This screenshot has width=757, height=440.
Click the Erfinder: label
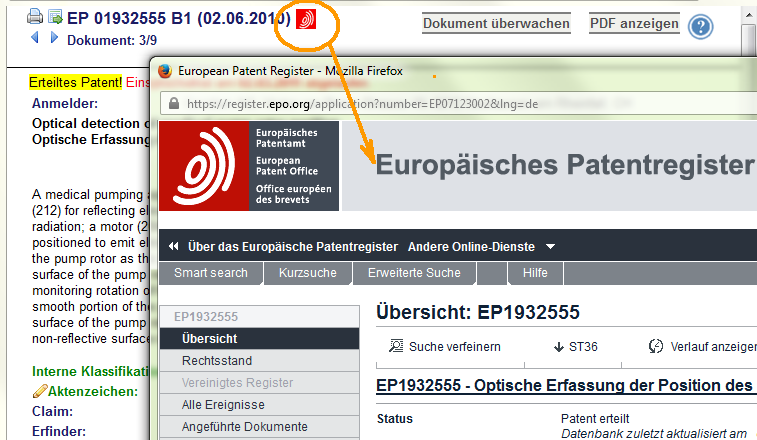tap(59, 431)
